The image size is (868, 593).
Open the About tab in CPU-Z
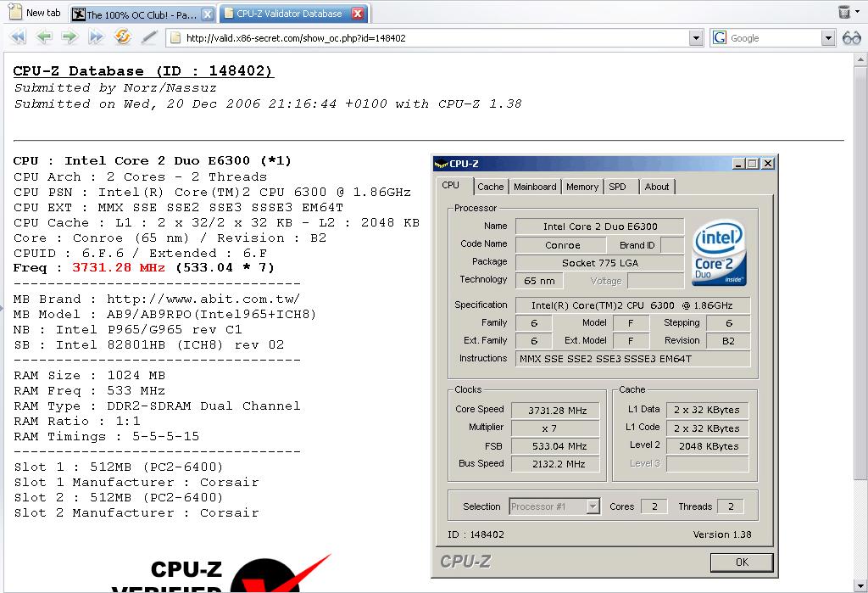pyautogui.click(x=657, y=187)
